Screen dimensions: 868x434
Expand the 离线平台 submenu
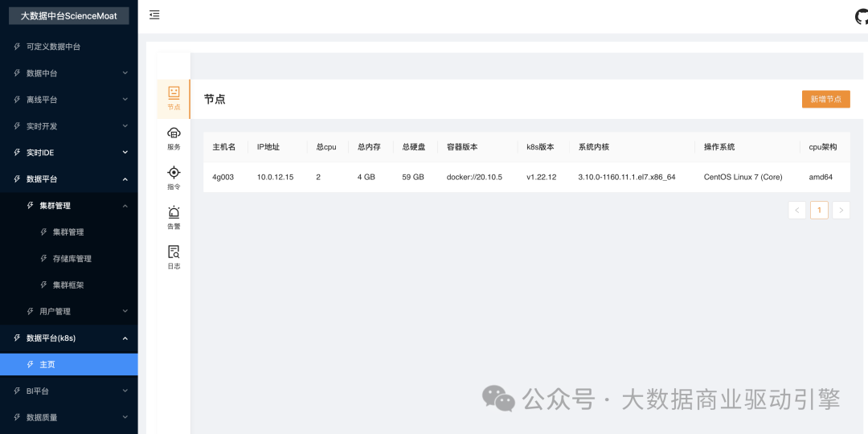(68, 100)
